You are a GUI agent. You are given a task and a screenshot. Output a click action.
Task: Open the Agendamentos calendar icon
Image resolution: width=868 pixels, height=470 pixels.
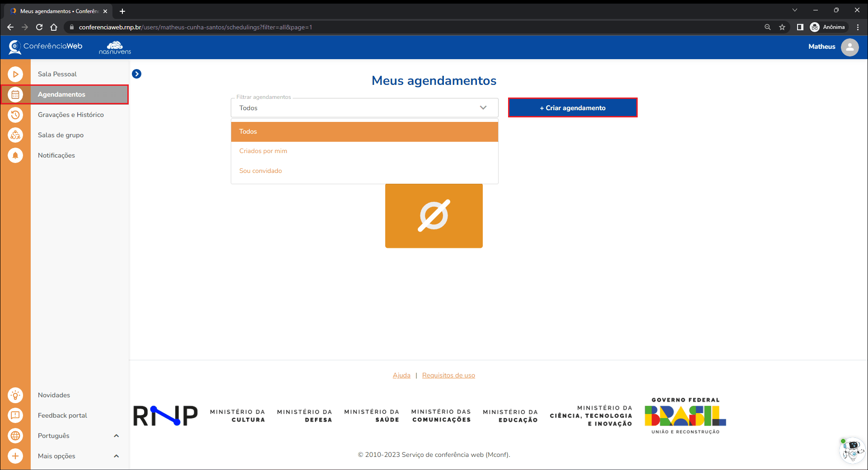click(15, 94)
